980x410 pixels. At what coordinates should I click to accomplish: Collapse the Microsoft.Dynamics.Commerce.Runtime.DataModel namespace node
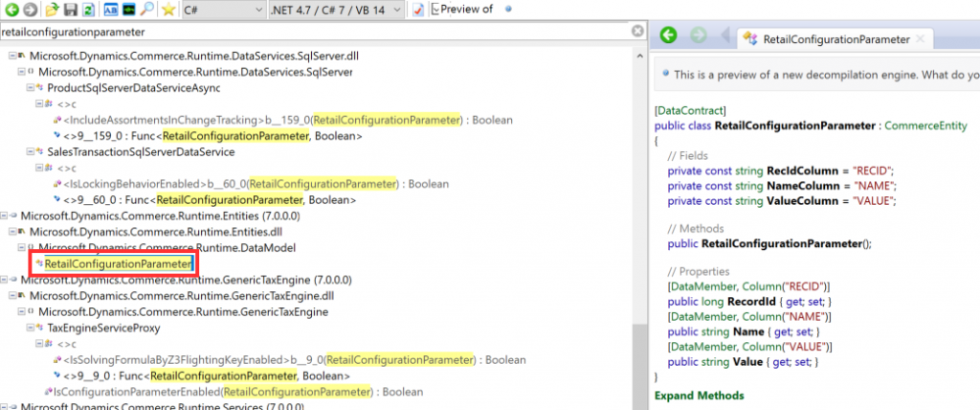[21, 248]
